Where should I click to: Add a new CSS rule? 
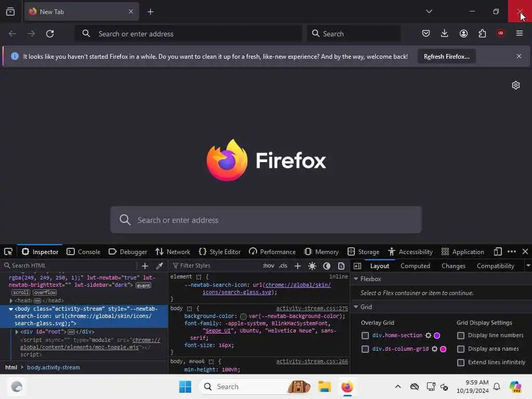click(298, 266)
